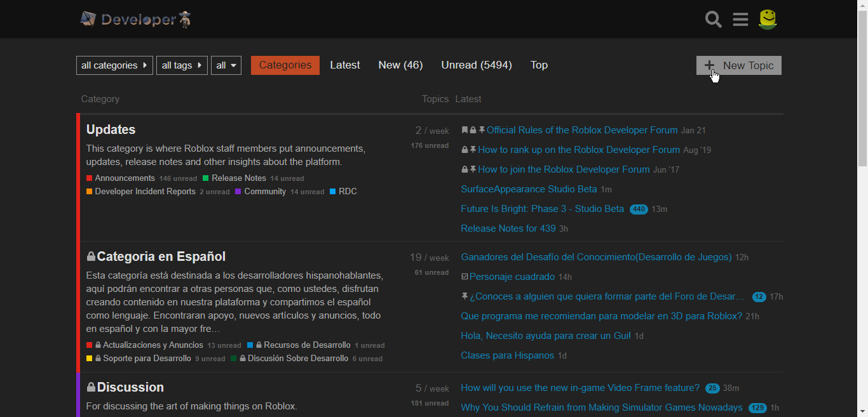
Task: Open the search magnifier icon
Action: pos(713,19)
